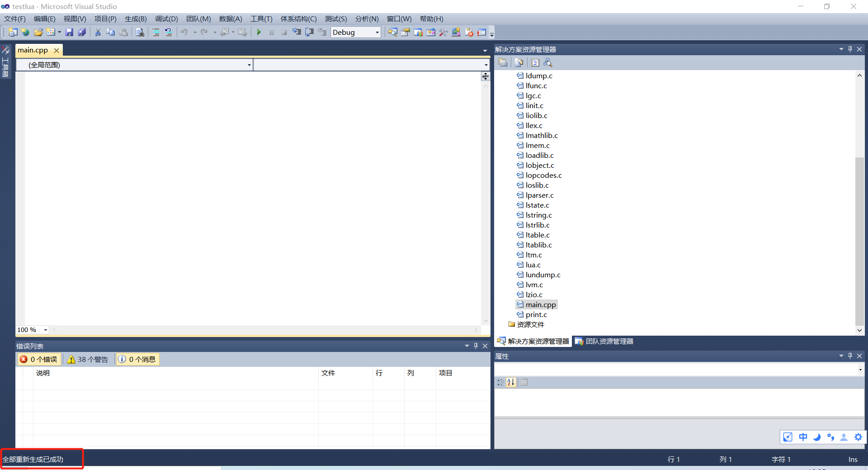The height and width of the screenshot is (470, 868).
Task: Click the Redo arrow icon
Action: tap(204, 32)
